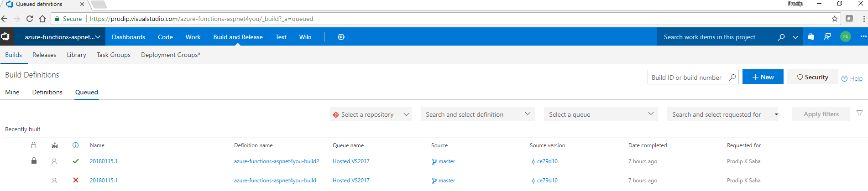The width and height of the screenshot is (868, 191).
Task: Click the Definition name column header
Action: coord(253,145)
